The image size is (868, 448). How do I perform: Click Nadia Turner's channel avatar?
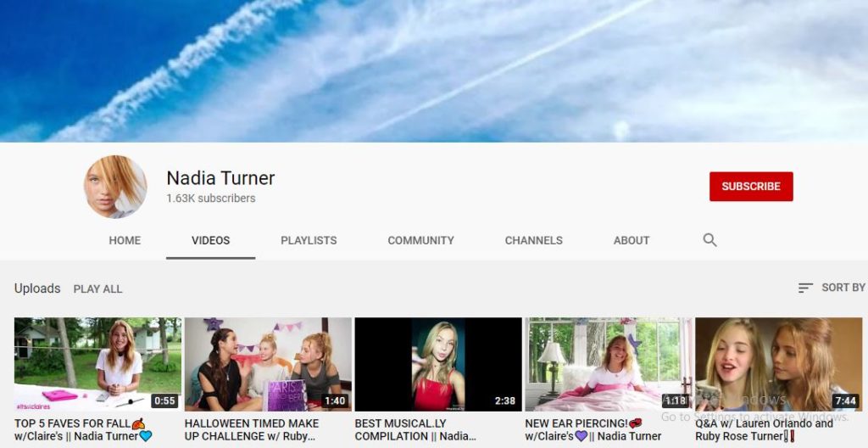click(115, 187)
